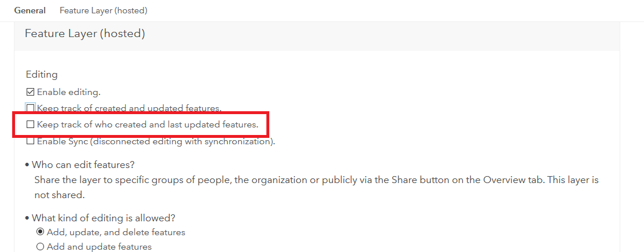Open the Feature Layer (hosted) tab
The width and height of the screenshot is (644, 252).
(x=103, y=10)
